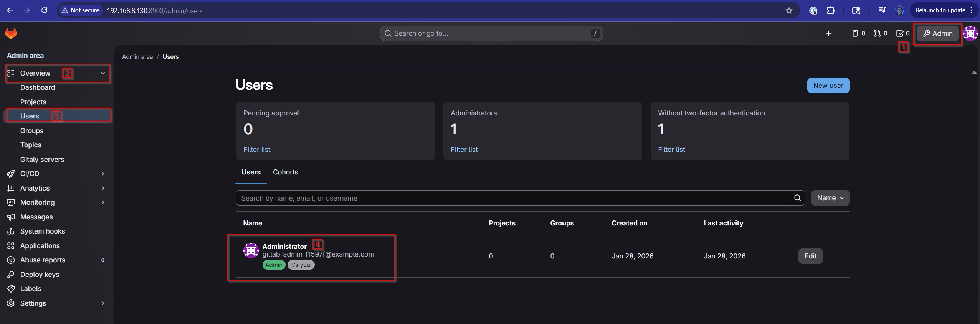Open Applications sidebar item
The image size is (980, 324).
(56, 246)
